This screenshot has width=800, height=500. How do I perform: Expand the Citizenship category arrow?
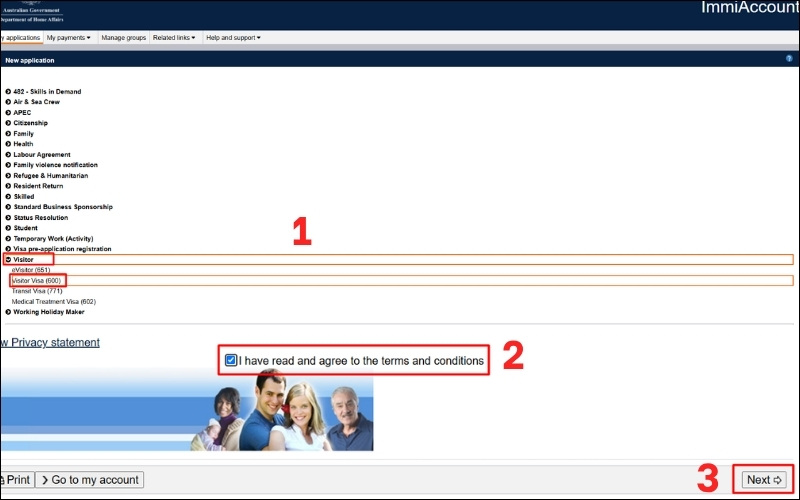point(8,123)
